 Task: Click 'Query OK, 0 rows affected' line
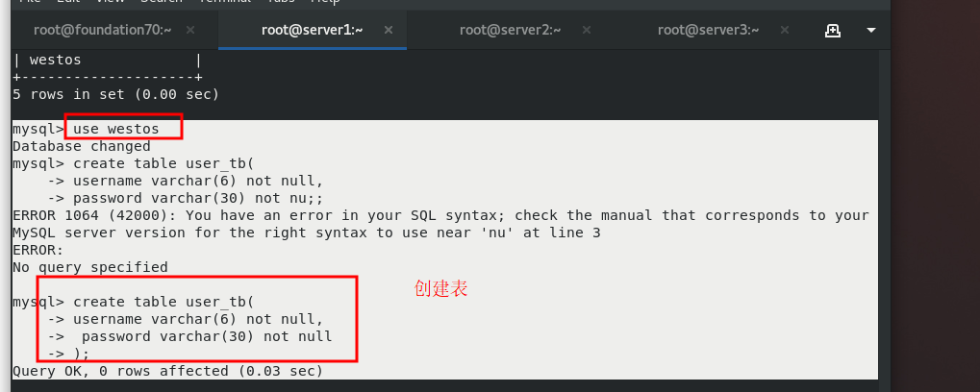pyautogui.click(x=167, y=371)
